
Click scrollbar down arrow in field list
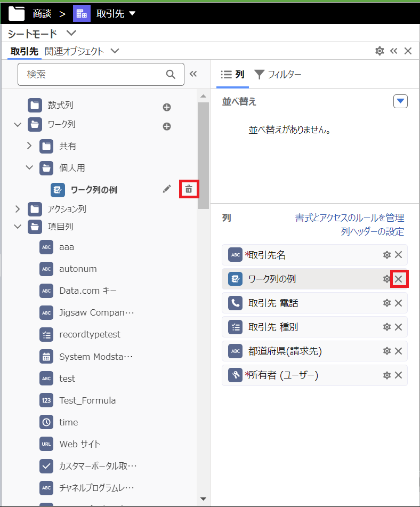(x=204, y=499)
